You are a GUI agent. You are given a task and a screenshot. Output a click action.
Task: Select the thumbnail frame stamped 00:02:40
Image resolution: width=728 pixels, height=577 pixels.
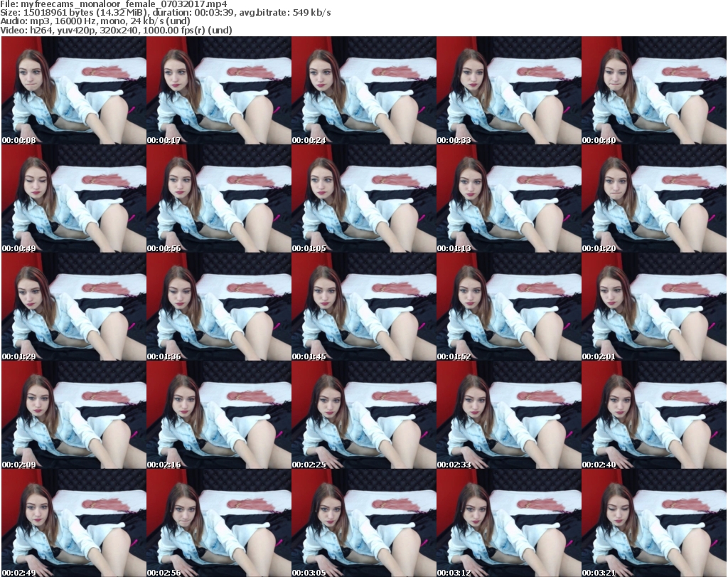[x=654, y=415]
